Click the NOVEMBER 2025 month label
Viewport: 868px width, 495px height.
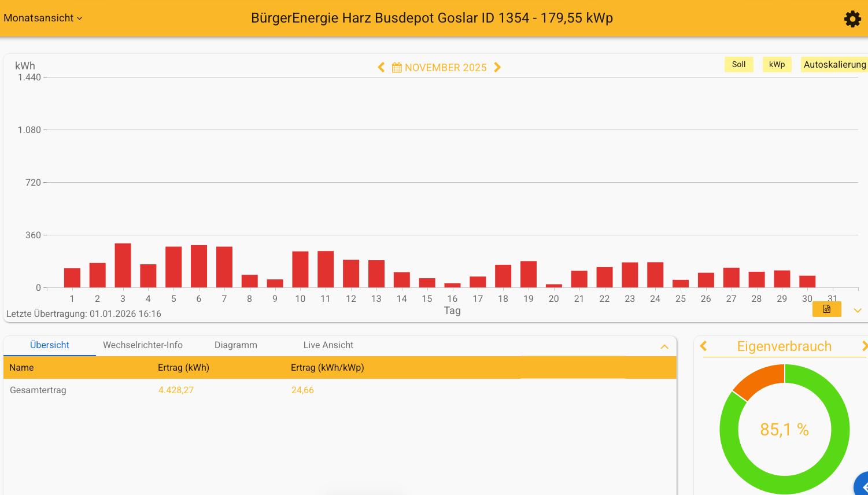pos(445,68)
